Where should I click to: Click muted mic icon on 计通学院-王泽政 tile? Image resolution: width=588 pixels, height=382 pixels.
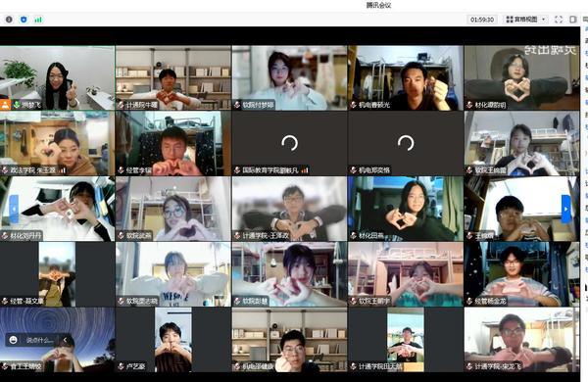click(237, 236)
